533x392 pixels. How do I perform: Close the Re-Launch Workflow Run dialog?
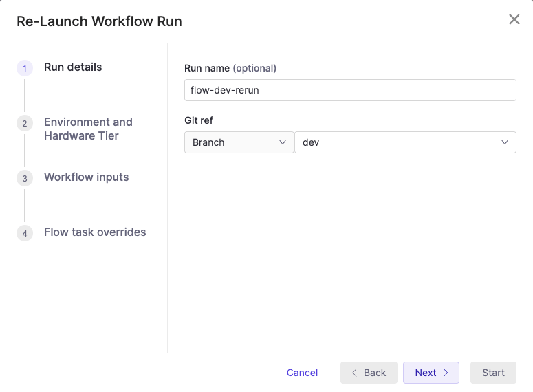click(x=514, y=19)
